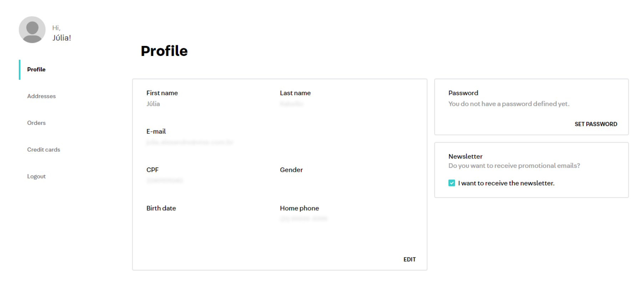Image resolution: width=644 pixels, height=294 pixels.
Task: Go to Credit cards section
Action: pyautogui.click(x=44, y=149)
